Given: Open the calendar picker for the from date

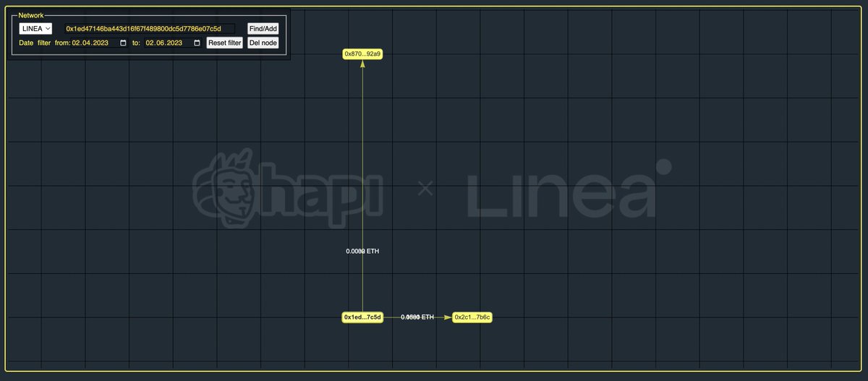Looking at the screenshot, I should click(123, 43).
